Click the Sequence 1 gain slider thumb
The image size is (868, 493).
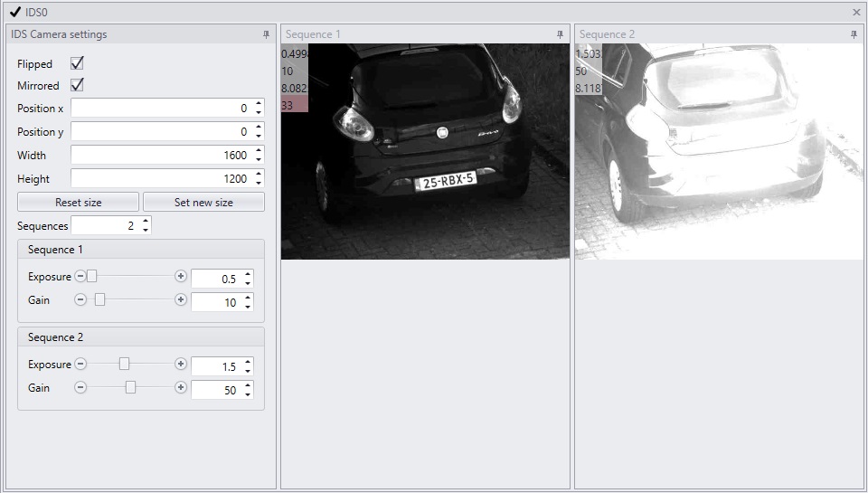pyautogui.click(x=99, y=299)
